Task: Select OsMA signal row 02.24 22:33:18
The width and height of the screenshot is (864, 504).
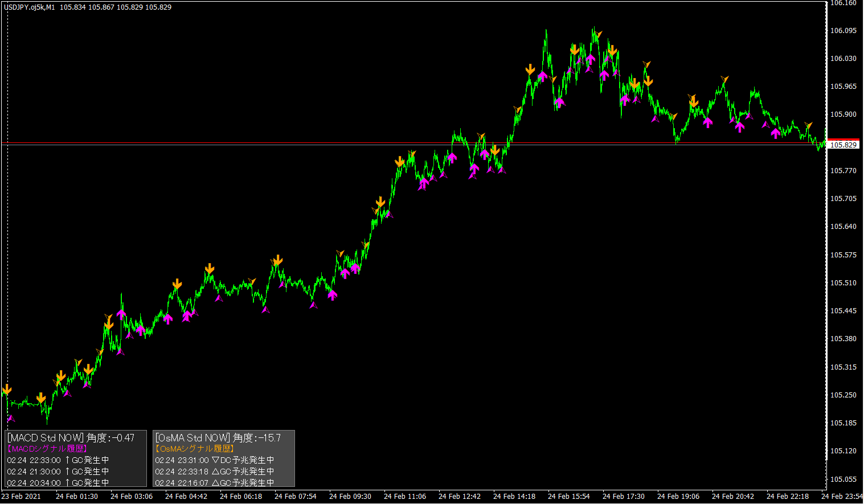Action: [x=215, y=472]
